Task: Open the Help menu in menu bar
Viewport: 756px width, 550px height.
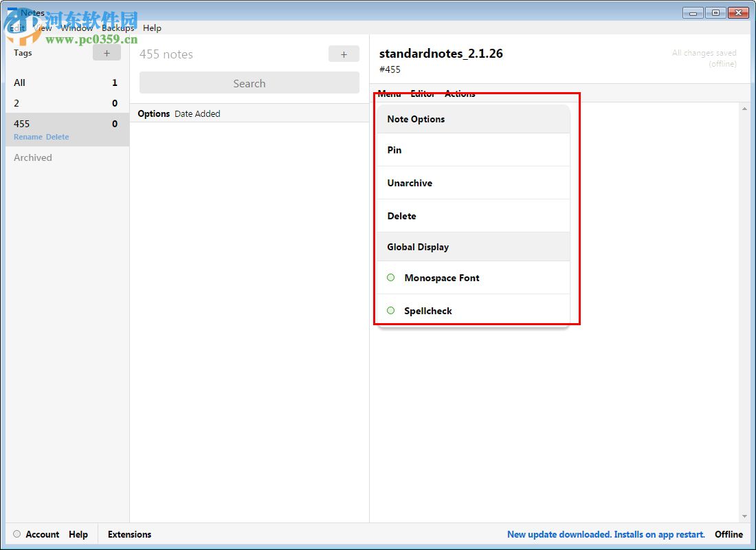Action: (x=152, y=28)
